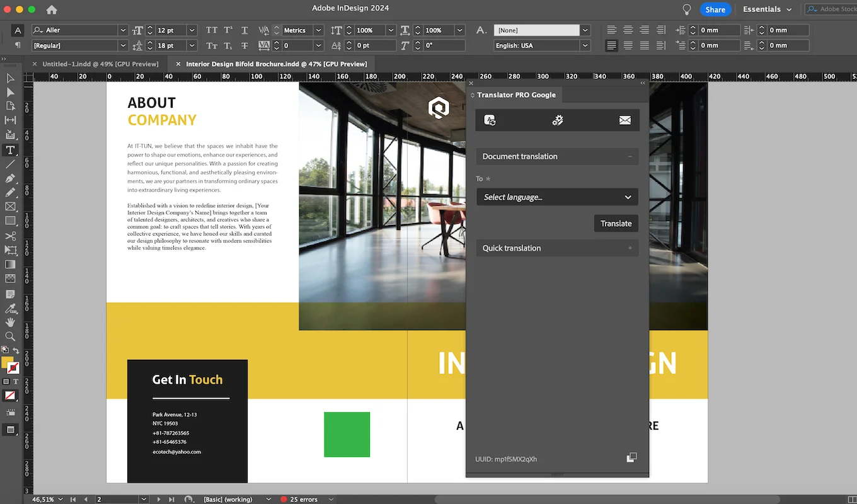Viewport: 857px width, 504px height.
Task: Expand the Quick translation section
Action: 557,248
